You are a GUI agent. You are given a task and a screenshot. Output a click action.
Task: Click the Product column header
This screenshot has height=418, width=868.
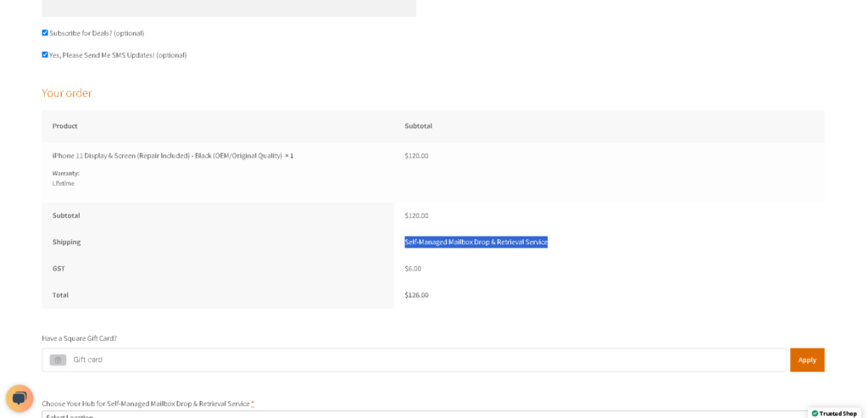coord(64,126)
